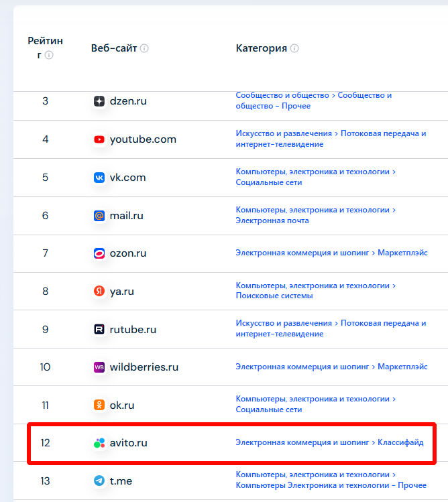Open the avito.ru website link
The image size is (448, 502).
coord(129,443)
